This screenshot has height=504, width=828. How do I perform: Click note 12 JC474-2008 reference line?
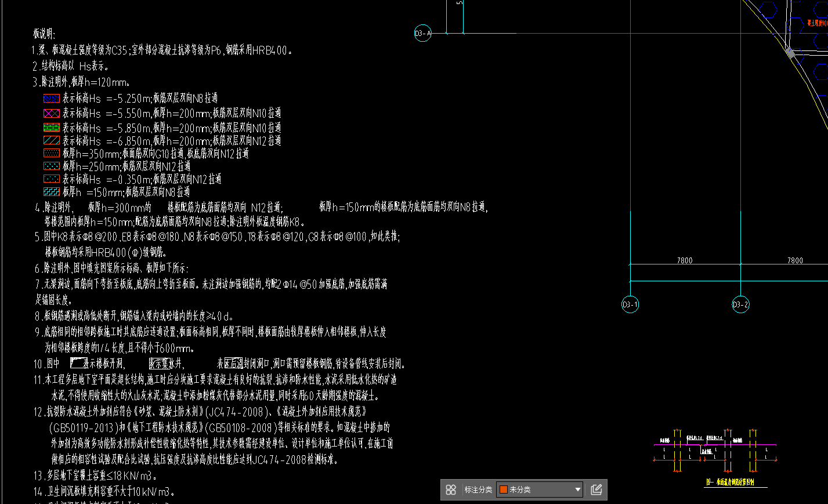(x=200, y=412)
